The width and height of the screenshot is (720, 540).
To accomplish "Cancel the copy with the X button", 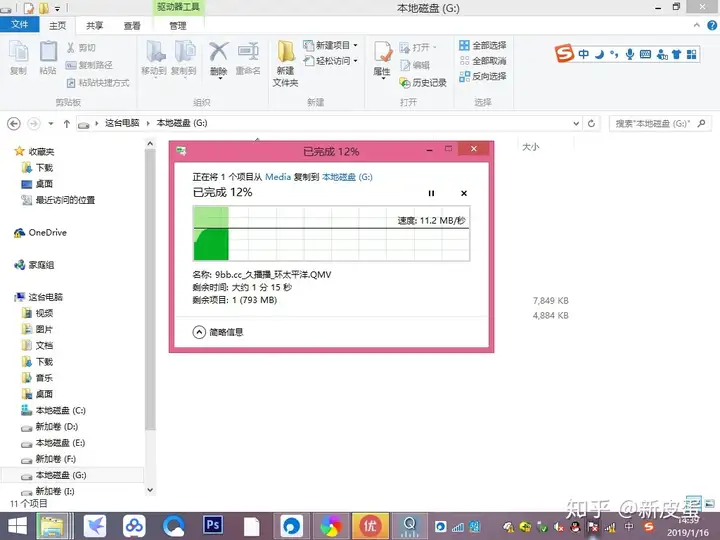I will [464, 193].
